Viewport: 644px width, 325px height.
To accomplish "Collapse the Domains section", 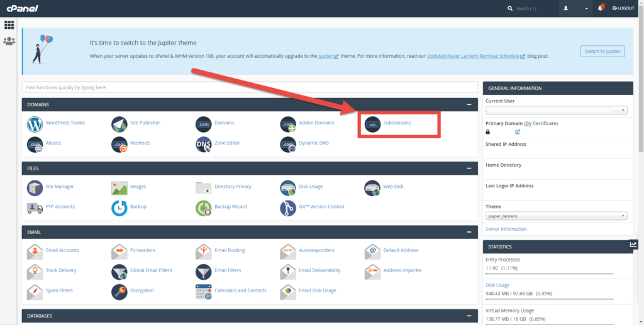I will pyautogui.click(x=469, y=105).
